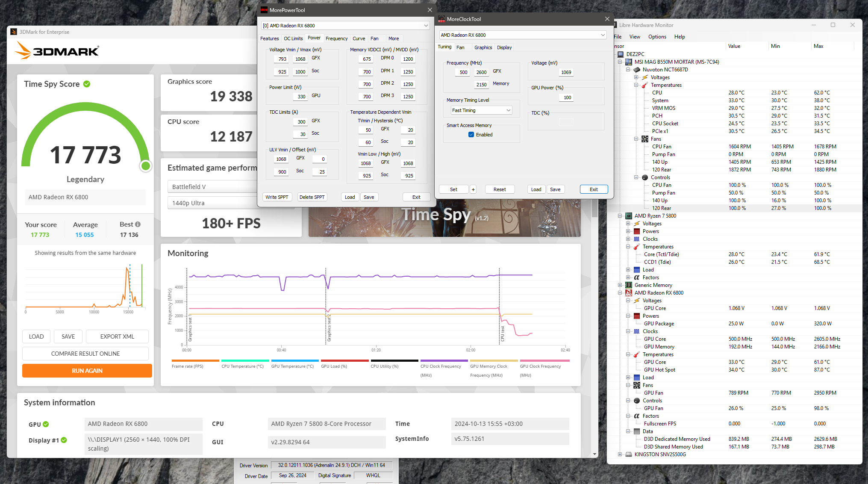Image resolution: width=868 pixels, height=484 pixels.
Task: Click the Best score info icon
Action: [138, 224]
